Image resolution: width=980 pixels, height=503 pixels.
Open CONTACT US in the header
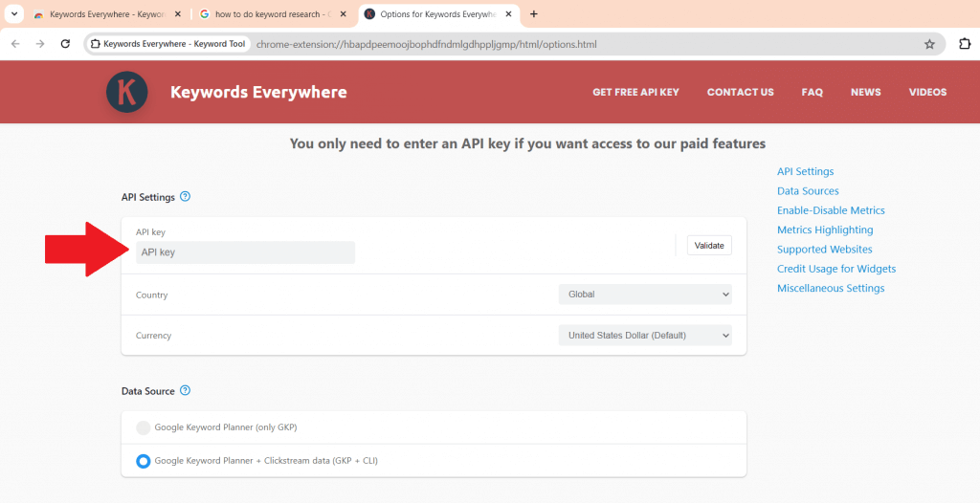pos(740,92)
